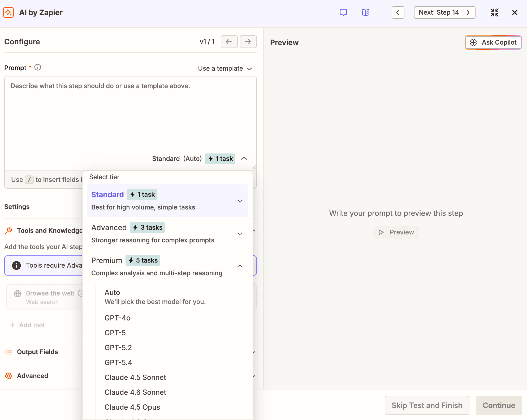Click the Add tool link
Screen dimensions: 527x420
click(27, 325)
